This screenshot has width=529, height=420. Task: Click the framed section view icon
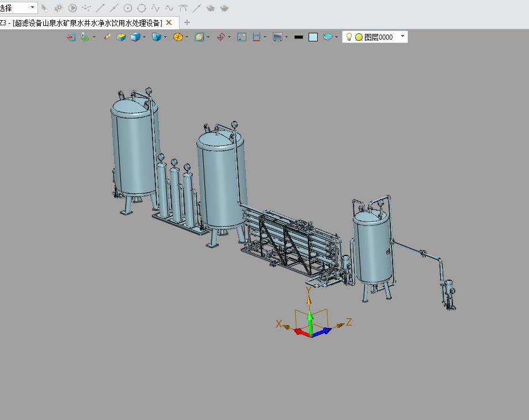[199, 37]
